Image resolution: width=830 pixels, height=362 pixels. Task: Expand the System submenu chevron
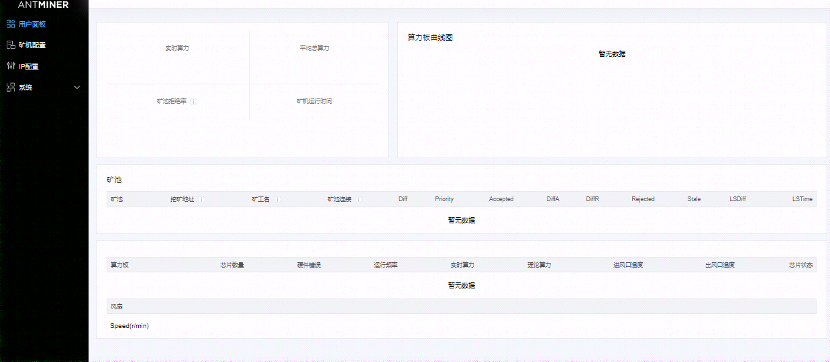tap(77, 87)
